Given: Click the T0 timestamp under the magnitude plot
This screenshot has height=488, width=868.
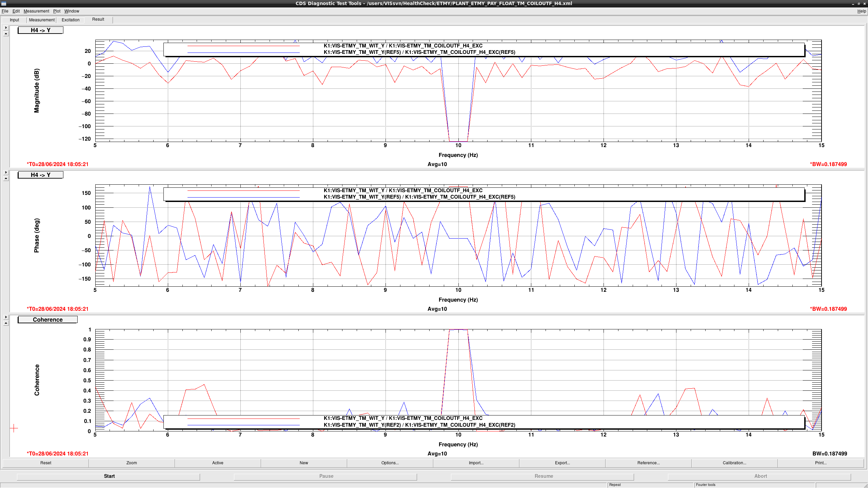Looking at the screenshot, I should pos(58,164).
